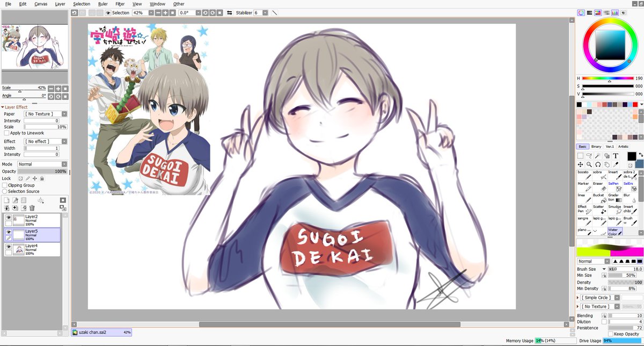Image resolution: width=644 pixels, height=346 pixels.
Task: Select the Eraser brush tool
Action: [599, 187]
